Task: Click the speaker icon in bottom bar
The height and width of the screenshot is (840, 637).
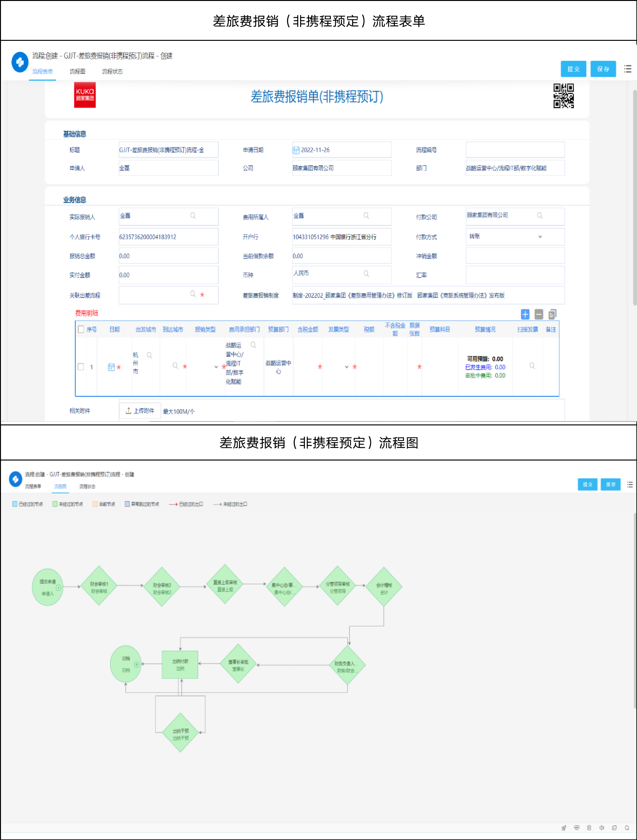Action: click(x=601, y=828)
